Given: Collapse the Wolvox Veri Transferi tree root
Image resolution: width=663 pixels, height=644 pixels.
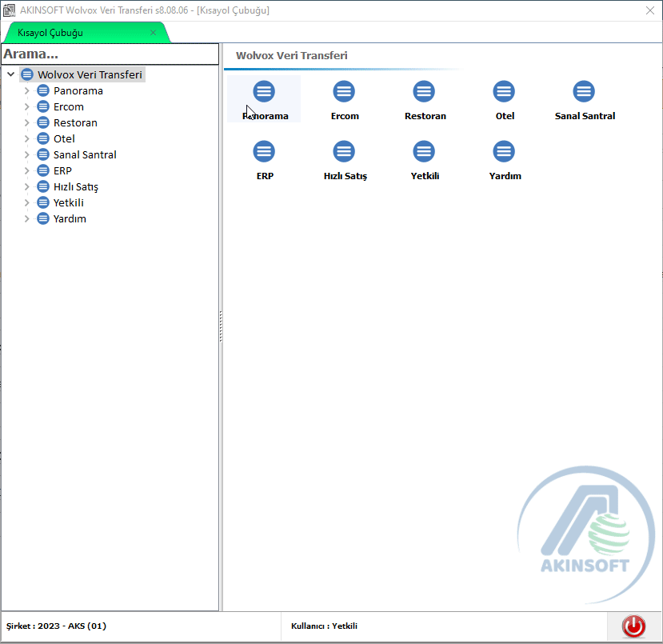Looking at the screenshot, I should tap(11, 74).
